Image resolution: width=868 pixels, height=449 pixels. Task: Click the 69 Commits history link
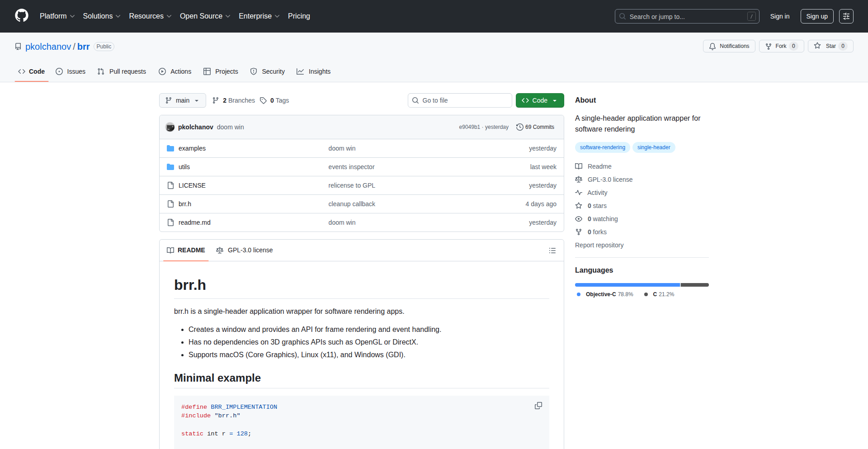(x=535, y=127)
